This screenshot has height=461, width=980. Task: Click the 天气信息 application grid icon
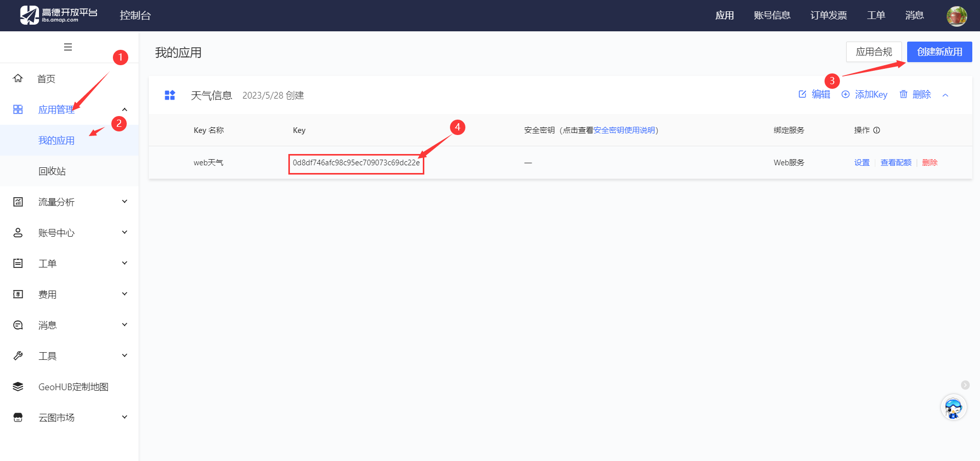pyautogui.click(x=170, y=95)
